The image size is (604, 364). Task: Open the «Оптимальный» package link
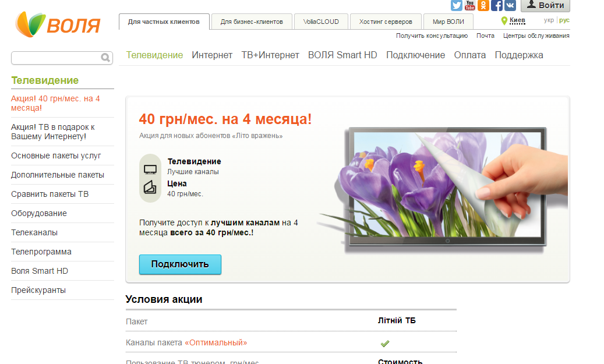pyautogui.click(x=216, y=343)
